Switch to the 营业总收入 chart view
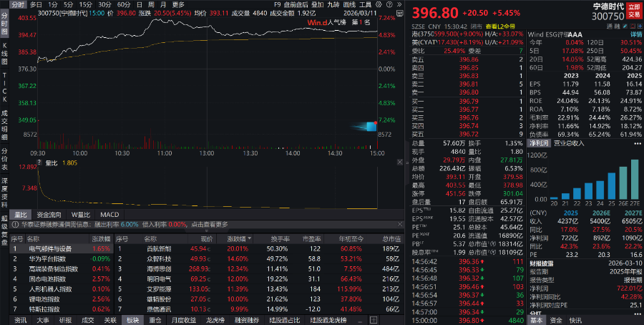 566,143
